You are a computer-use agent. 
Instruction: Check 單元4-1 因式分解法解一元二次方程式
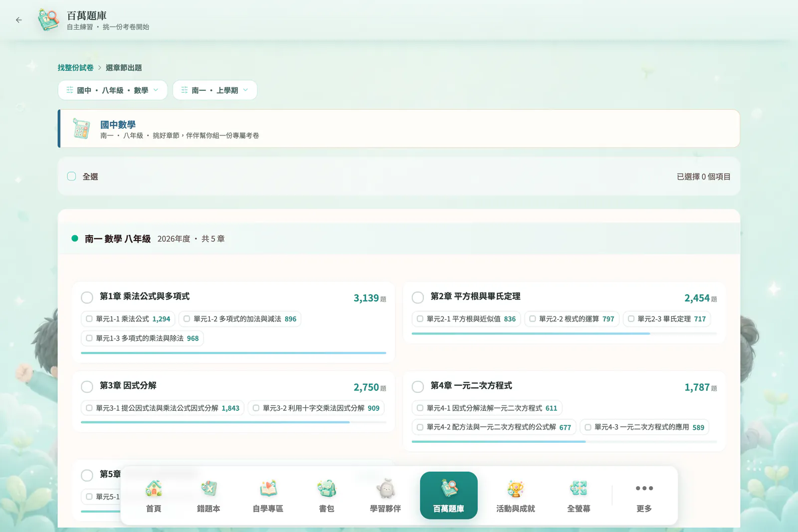(420, 408)
